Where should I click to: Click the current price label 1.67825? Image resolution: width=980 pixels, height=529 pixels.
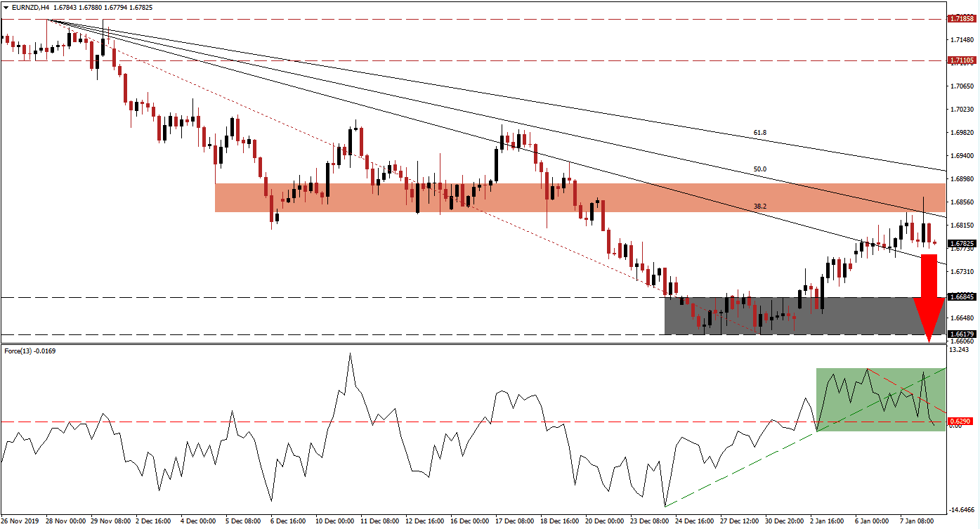click(x=961, y=244)
